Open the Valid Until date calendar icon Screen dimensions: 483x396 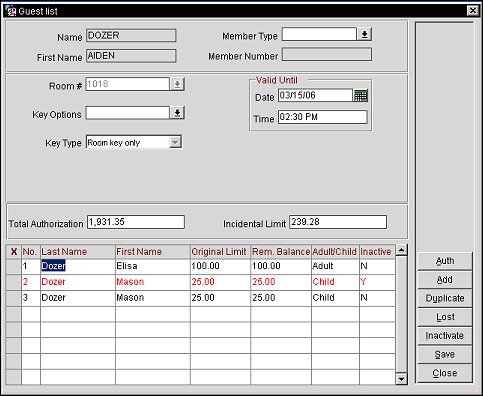tap(361, 96)
